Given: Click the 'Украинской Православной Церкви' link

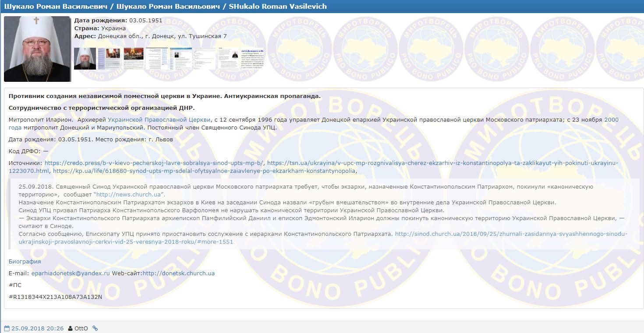Looking at the screenshot, I should 159,119.
